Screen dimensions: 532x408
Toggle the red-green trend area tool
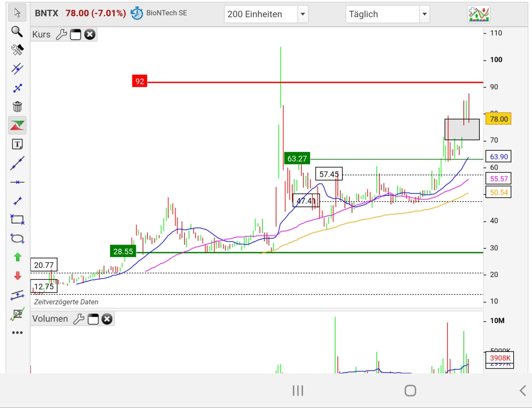coord(17,125)
